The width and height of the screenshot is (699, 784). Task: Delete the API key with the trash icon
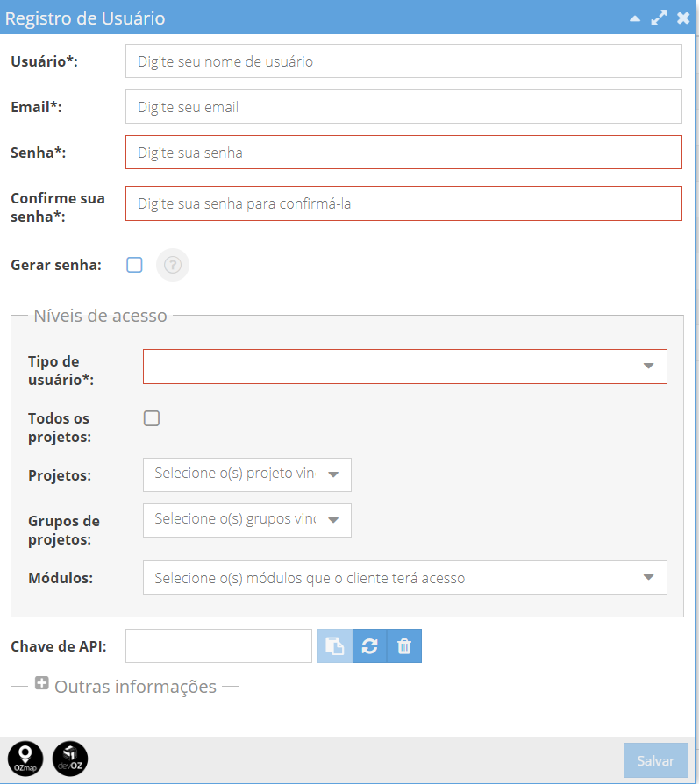tap(404, 646)
